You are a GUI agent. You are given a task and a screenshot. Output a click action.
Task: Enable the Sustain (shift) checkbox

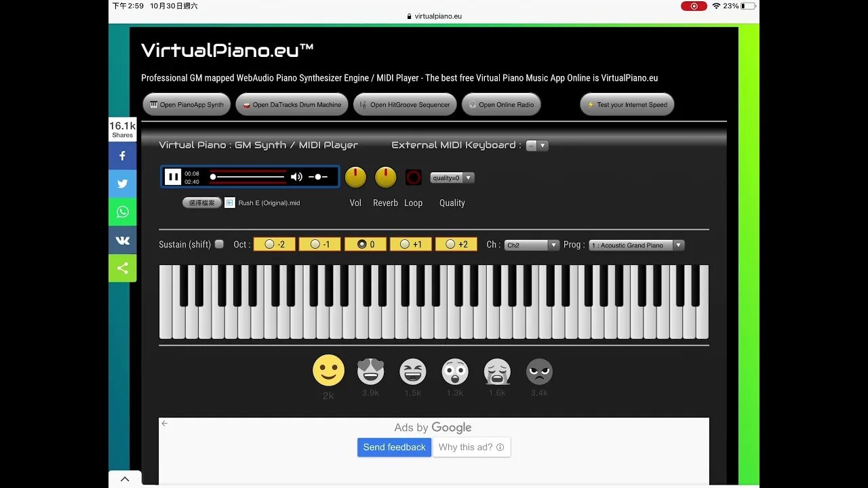[219, 244]
